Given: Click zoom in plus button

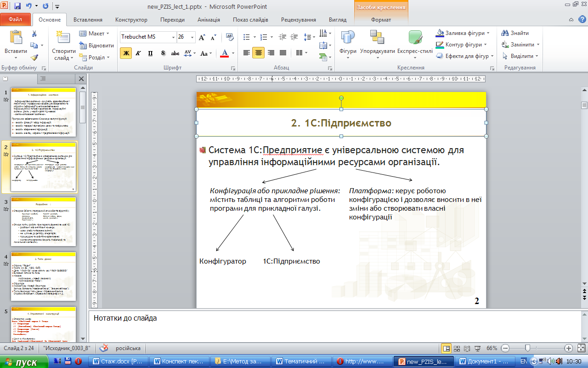Looking at the screenshot, I should point(568,348).
